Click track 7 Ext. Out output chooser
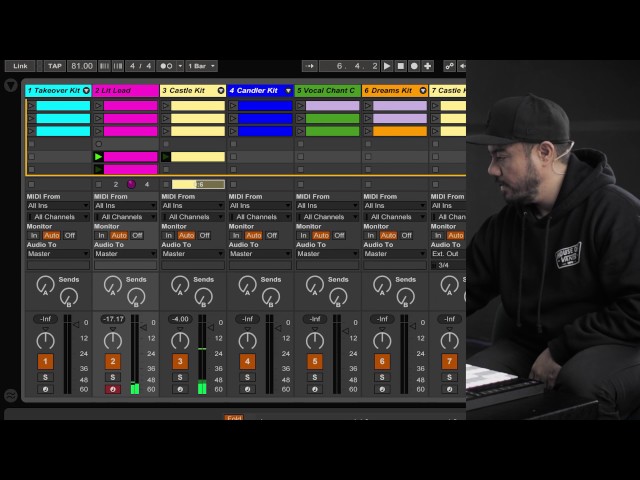 (x=448, y=254)
